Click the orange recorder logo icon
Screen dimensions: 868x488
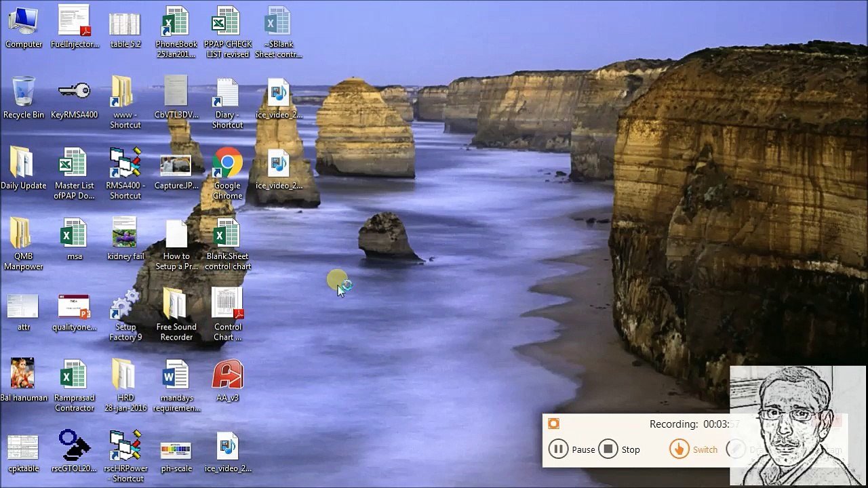pos(554,424)
